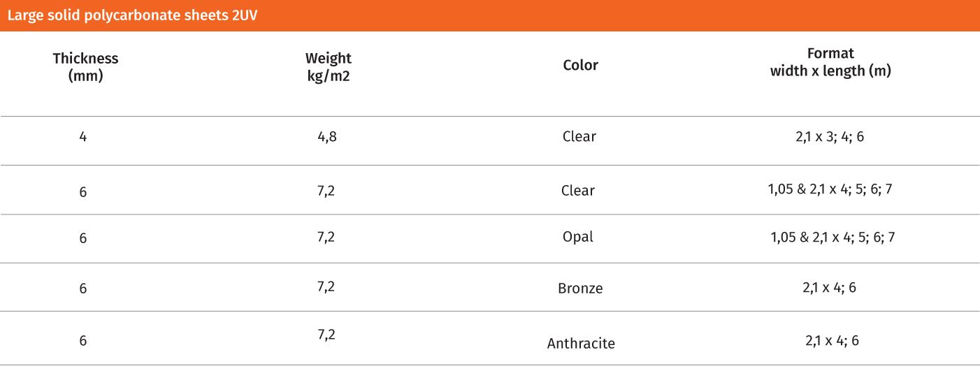980x366 pixels.
Task: Click the Anthracite row format cell
Action: (832, 341)
